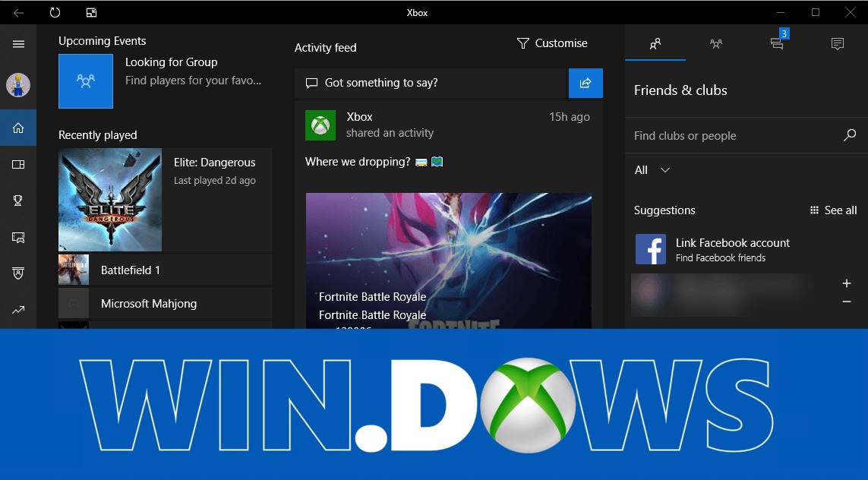Switch to the Parties tab

click(716, 44)
